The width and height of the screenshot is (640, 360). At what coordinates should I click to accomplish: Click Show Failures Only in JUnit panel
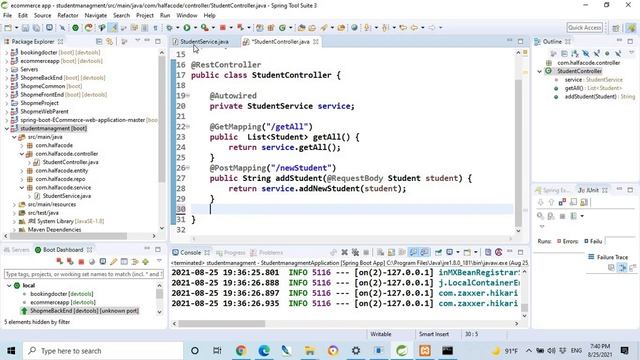tap(562, 202)
